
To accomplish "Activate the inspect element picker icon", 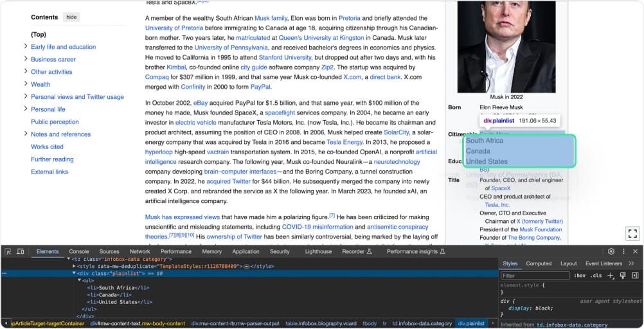I will [x=8, y=251].
